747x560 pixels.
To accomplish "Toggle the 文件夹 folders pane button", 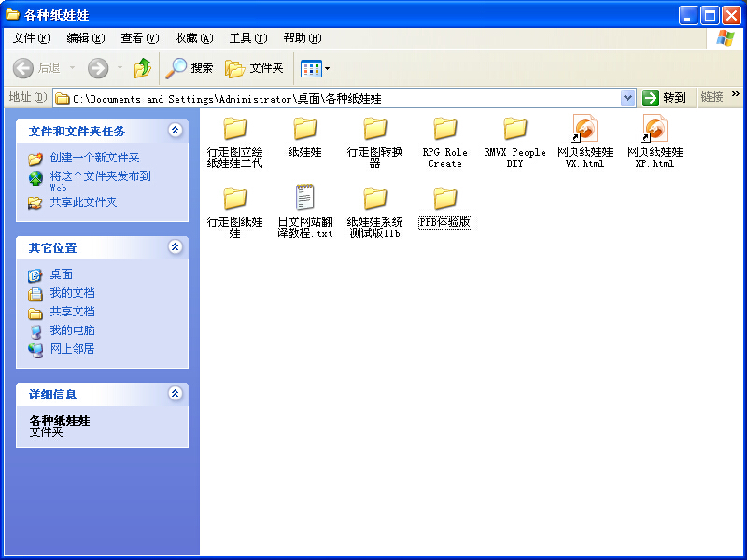I will 254,68.
